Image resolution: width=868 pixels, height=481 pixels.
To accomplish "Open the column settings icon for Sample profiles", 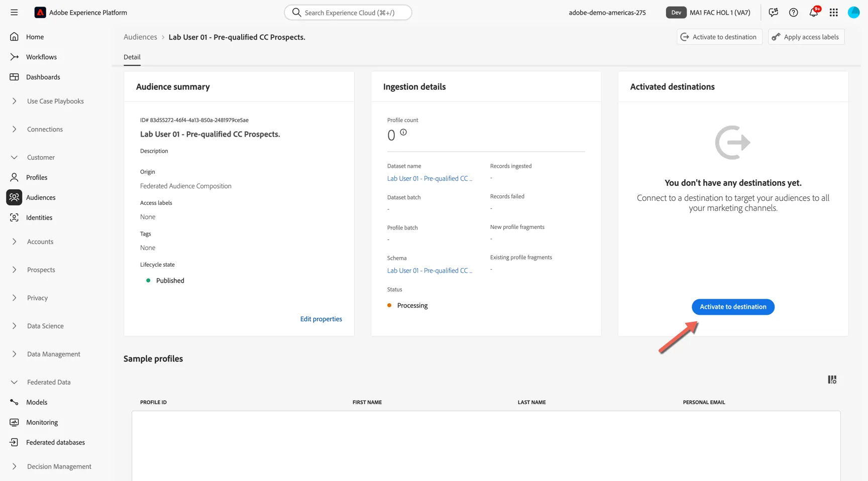I will (x=832, y=380).
